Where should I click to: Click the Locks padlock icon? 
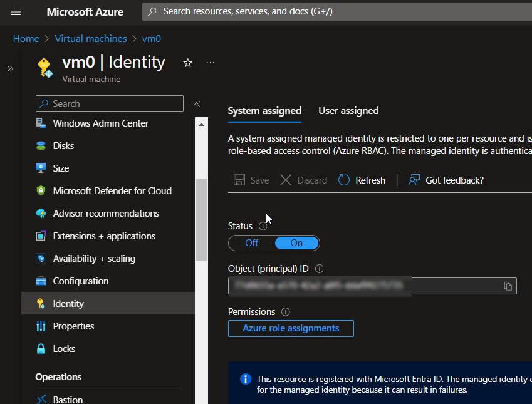coord(41,349)
